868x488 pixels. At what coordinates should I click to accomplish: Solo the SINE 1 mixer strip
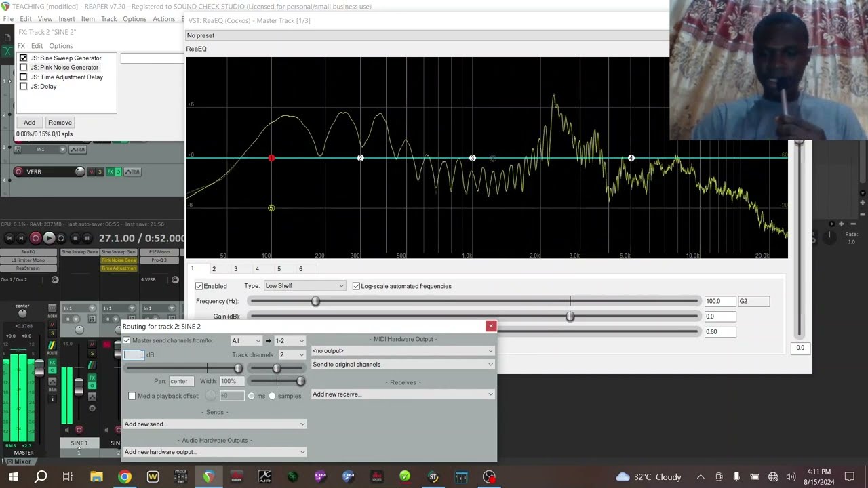point(92,353)
